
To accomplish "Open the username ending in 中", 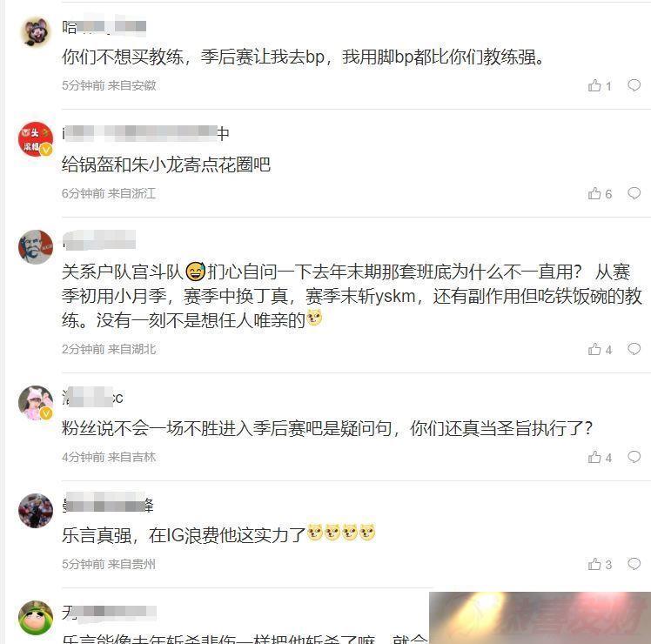I will pos(145,134).
